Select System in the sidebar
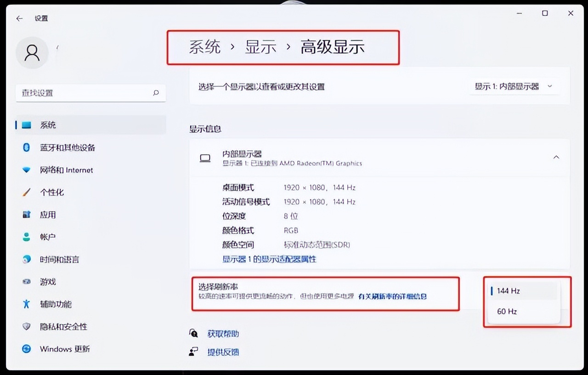Viewport: 588px width, 375px height. (48, 125)
